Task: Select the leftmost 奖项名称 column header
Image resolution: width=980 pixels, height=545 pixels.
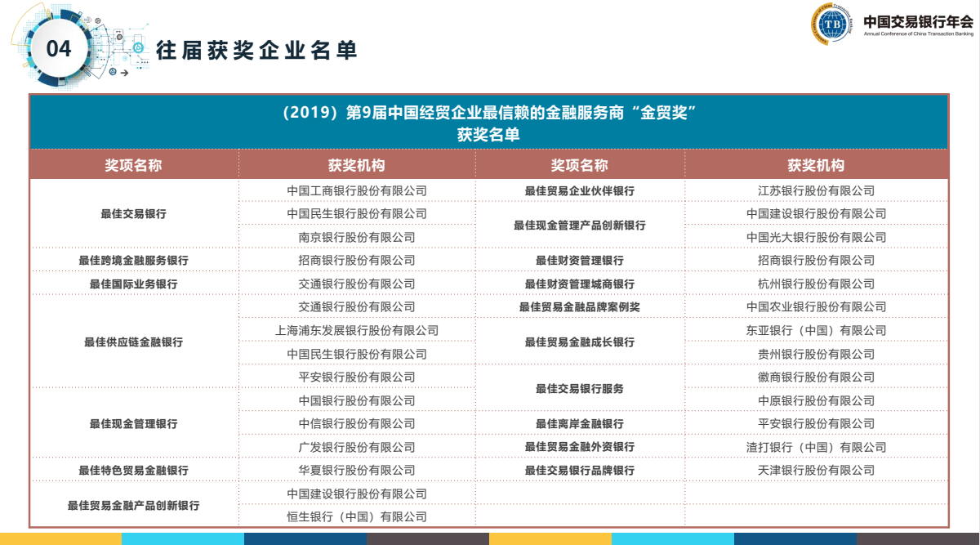Action: tap(133, 165)
